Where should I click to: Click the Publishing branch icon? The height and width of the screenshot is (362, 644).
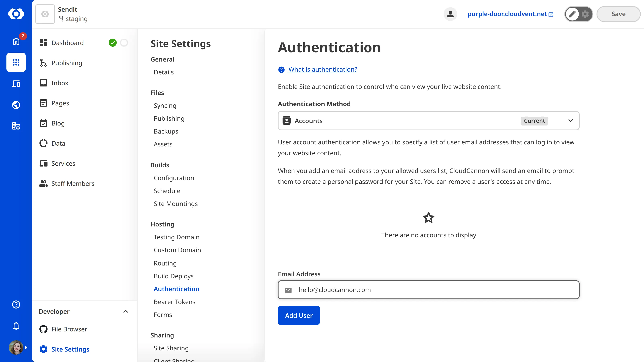pos(43,63)
